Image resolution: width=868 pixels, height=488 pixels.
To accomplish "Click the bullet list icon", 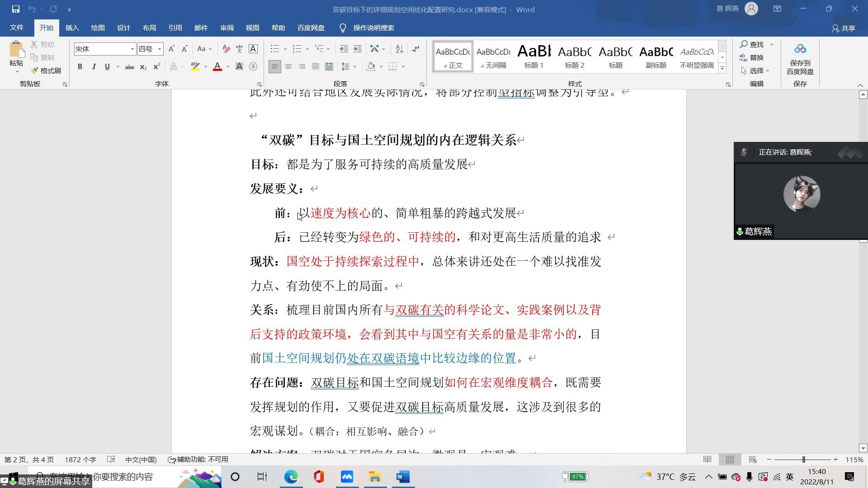I will click(274, 49).
